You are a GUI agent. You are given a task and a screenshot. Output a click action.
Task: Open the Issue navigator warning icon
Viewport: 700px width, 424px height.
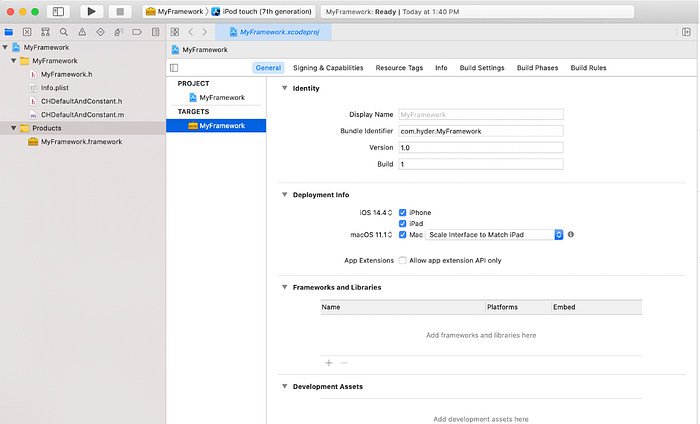click(82, 32)
